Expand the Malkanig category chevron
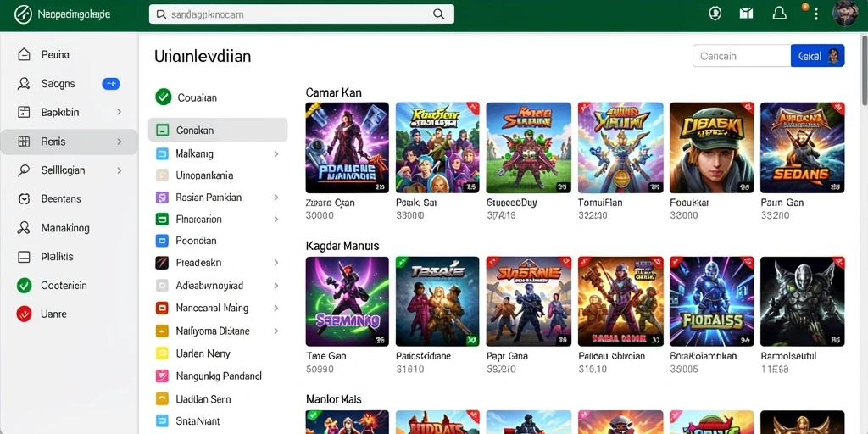Viewport: 868px width, 434px height. 275,154
